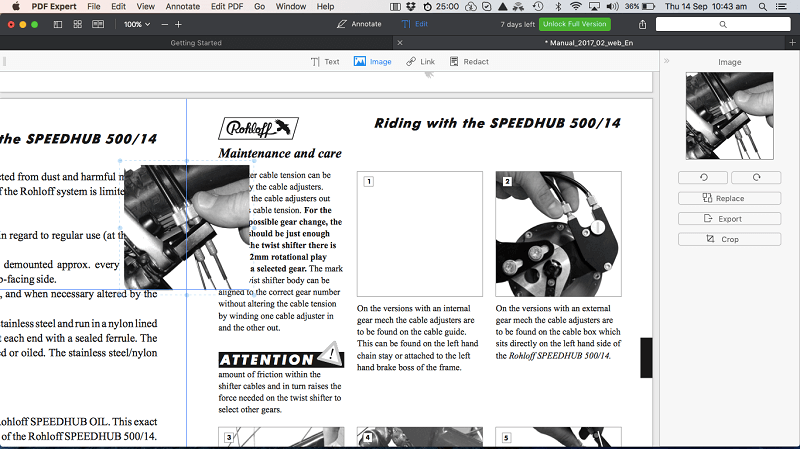Select the Image edit tool
Viewport: 800px width, 449px height.
point(372,62)
